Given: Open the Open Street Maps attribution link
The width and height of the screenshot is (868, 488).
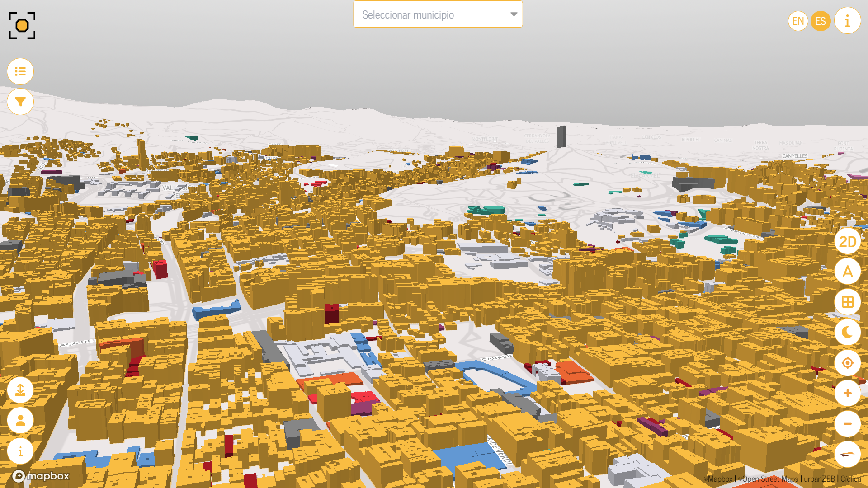Looking at the screenshot, I should coord(769,479).
